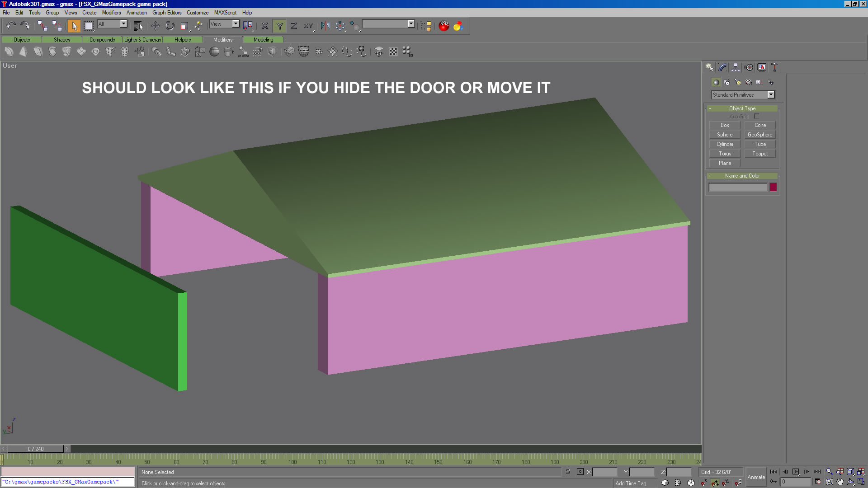
Task: Select the Move tool in toolbar
Action: coord(155,26)
